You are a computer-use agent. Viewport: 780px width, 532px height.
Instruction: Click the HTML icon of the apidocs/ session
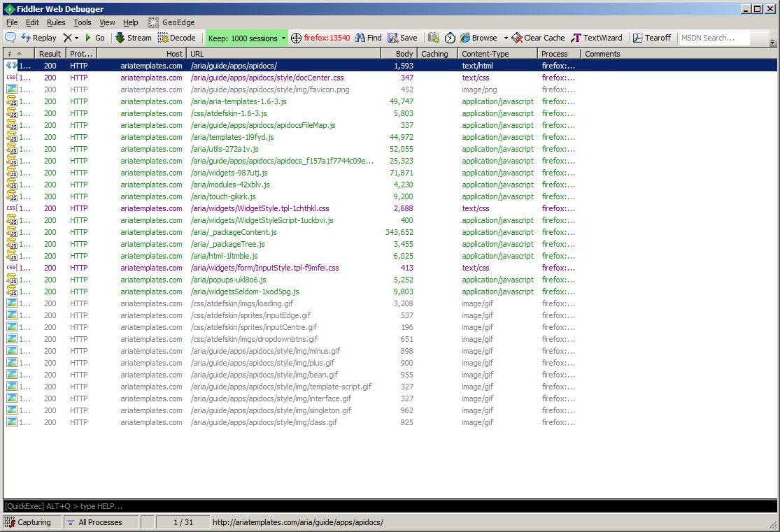click(x=11, y=65)
